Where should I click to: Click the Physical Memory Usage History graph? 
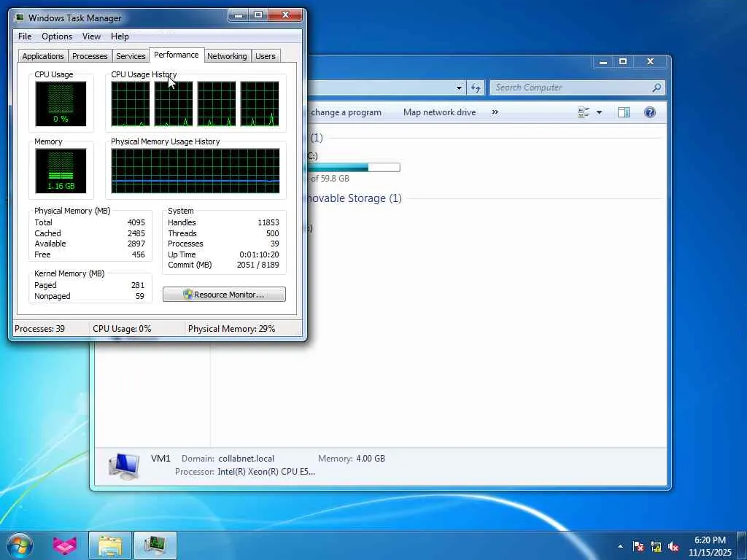[x=196, y=171]
